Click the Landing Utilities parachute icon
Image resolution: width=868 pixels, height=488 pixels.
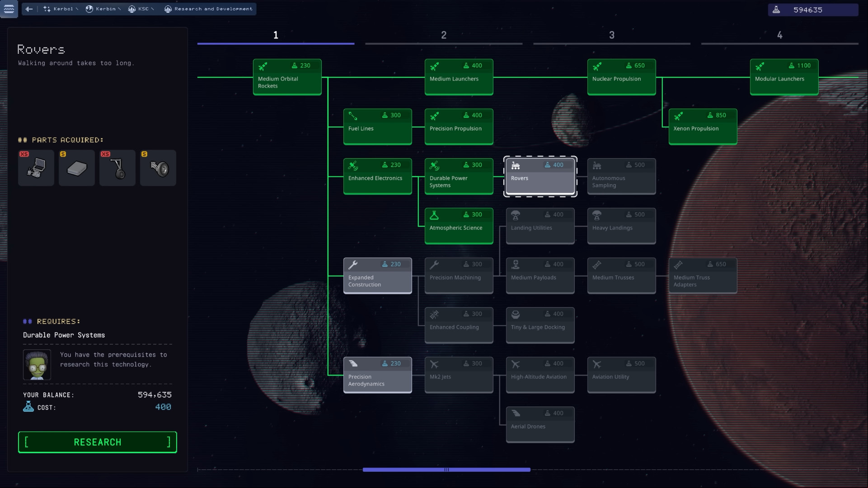[x=516, y=215]
